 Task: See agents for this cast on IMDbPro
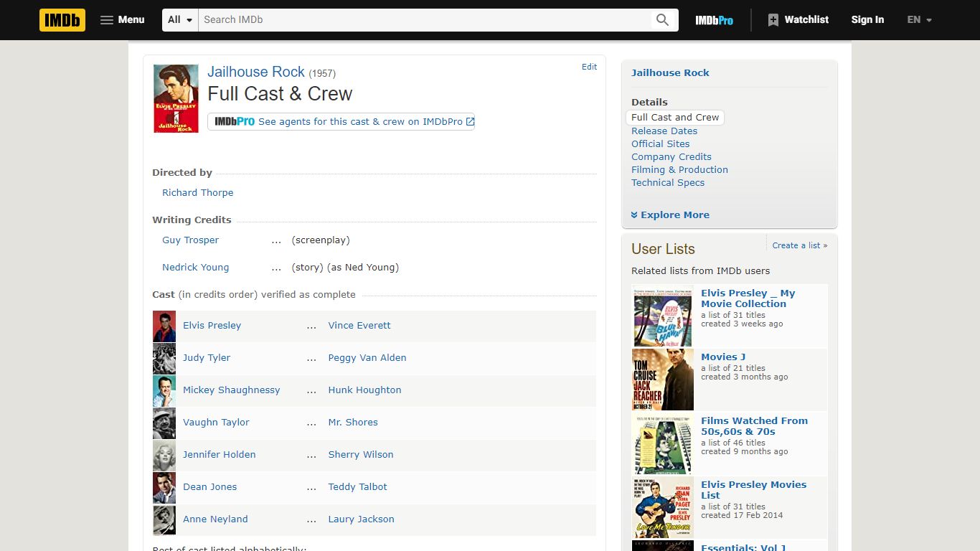[341, 122]
